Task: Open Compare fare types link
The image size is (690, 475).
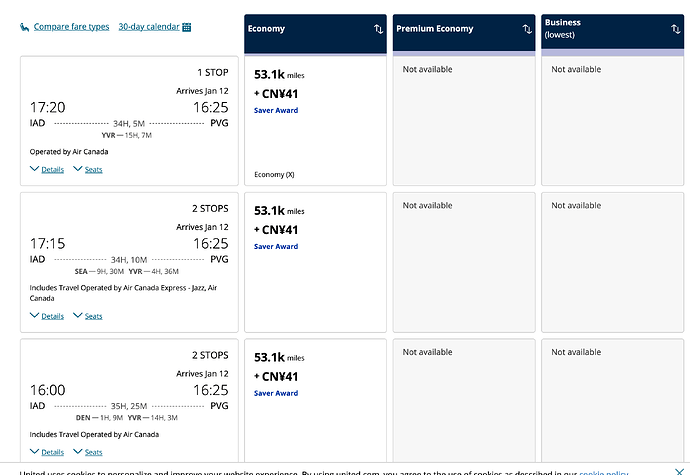Action: click(71, 27)
